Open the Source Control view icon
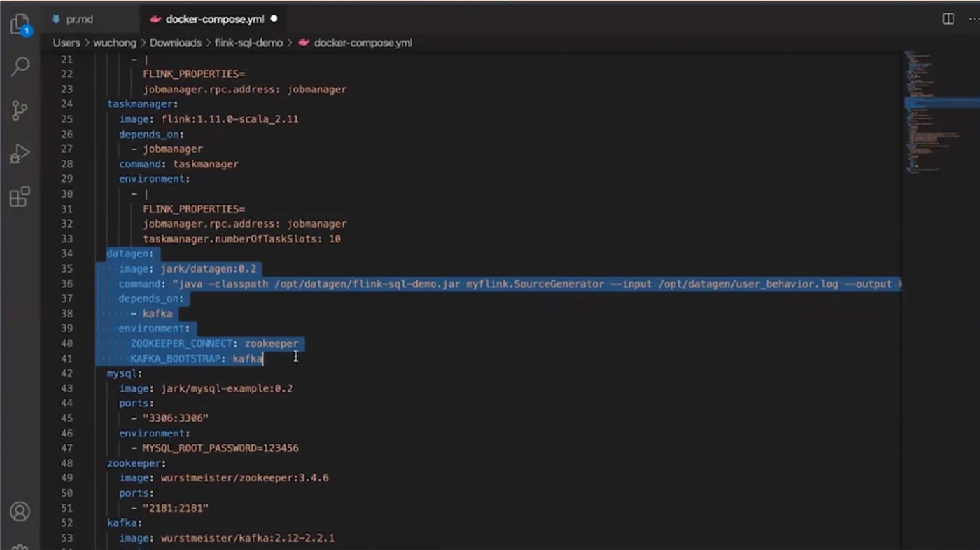Screen dimensions: 980x550 [20, 110]
